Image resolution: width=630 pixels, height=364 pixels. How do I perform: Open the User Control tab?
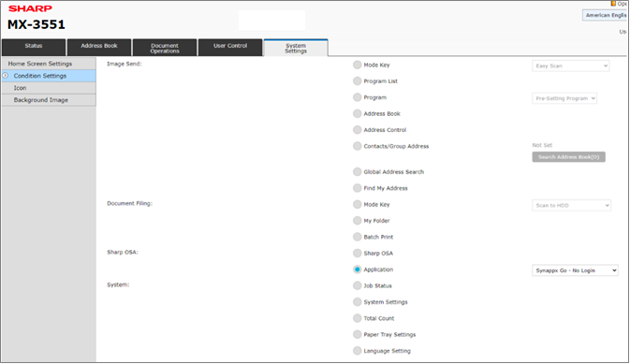point(230,48)
